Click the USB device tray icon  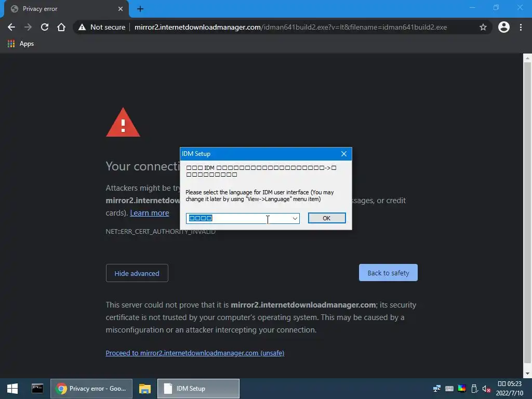tap(474, 389)
